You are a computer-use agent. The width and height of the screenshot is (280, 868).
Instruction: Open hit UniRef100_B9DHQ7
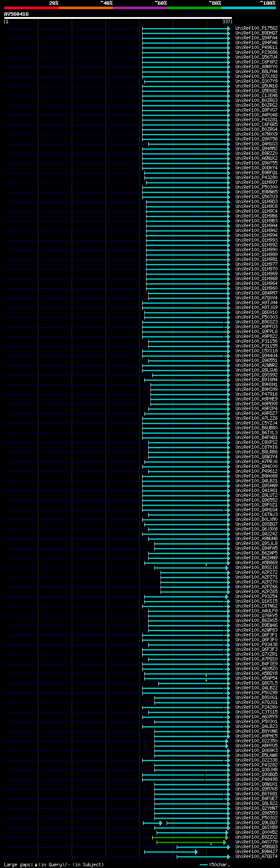[256, 33]
